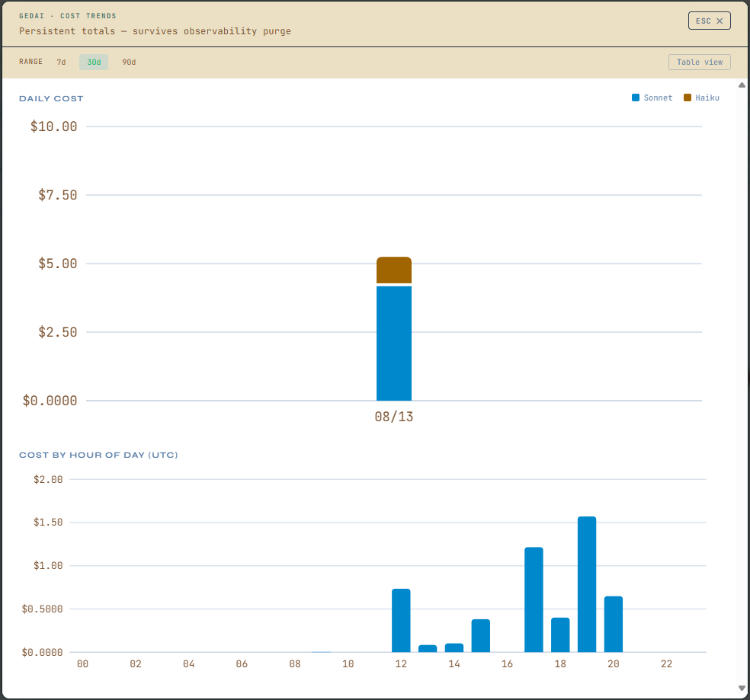The image size is (750, 700).
Task: Click the RANGE label
Action: coord(30,62)
